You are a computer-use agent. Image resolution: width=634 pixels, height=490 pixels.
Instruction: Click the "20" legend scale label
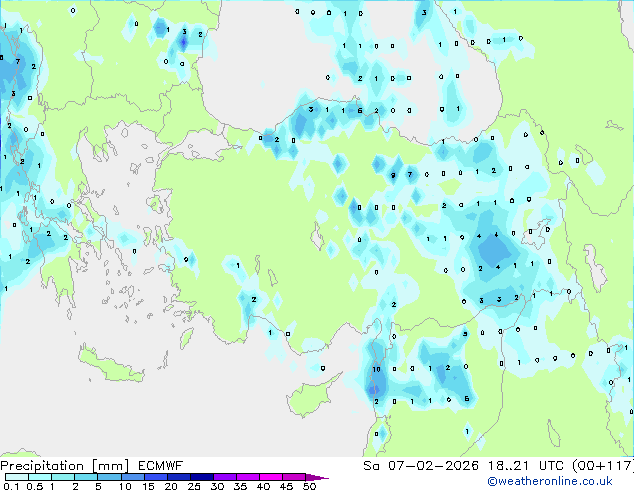171,486
